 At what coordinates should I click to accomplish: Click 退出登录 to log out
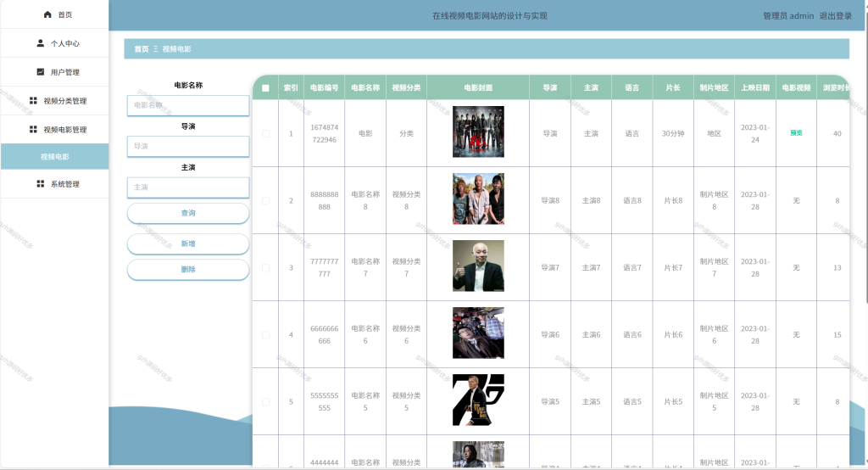pyautogui.click(x=835, y=15)
